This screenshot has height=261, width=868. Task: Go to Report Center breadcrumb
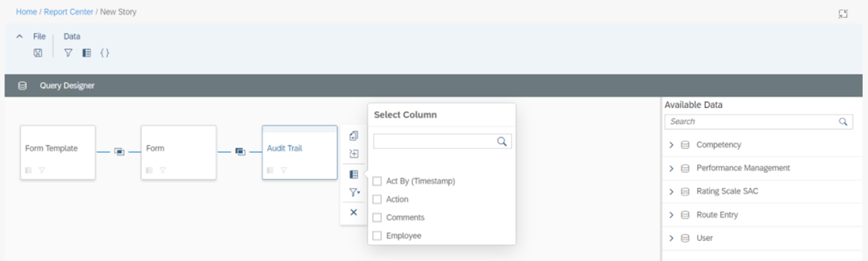(69, 12)
